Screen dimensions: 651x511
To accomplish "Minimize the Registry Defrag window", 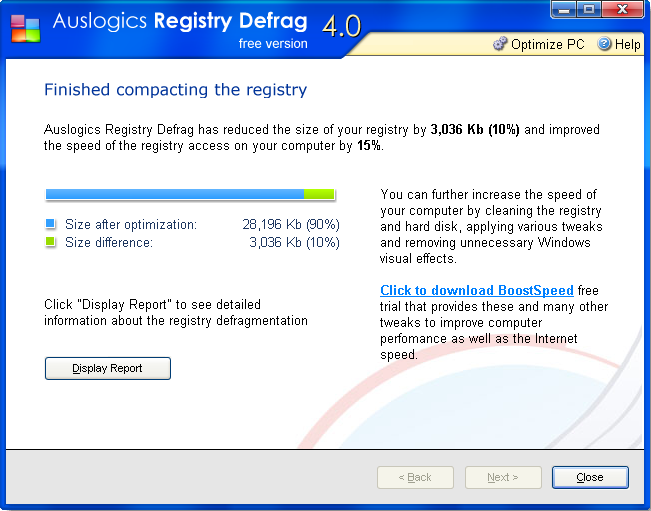I will coord(563,9).
